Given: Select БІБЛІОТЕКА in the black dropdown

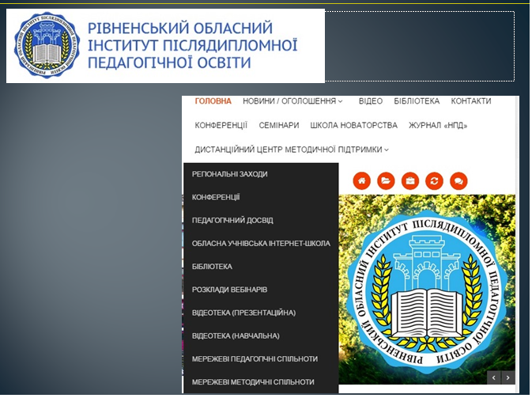Looking at the screenshot, I should point(212,267).
